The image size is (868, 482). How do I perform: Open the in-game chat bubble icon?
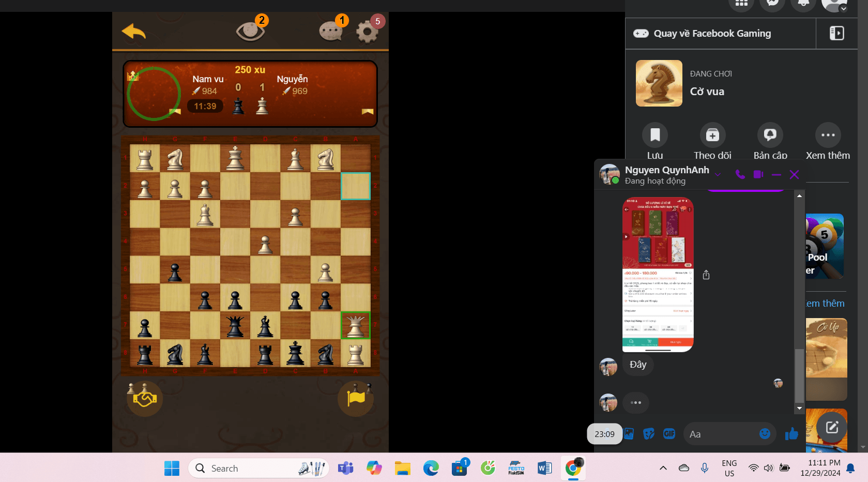(x=331, y=32)
